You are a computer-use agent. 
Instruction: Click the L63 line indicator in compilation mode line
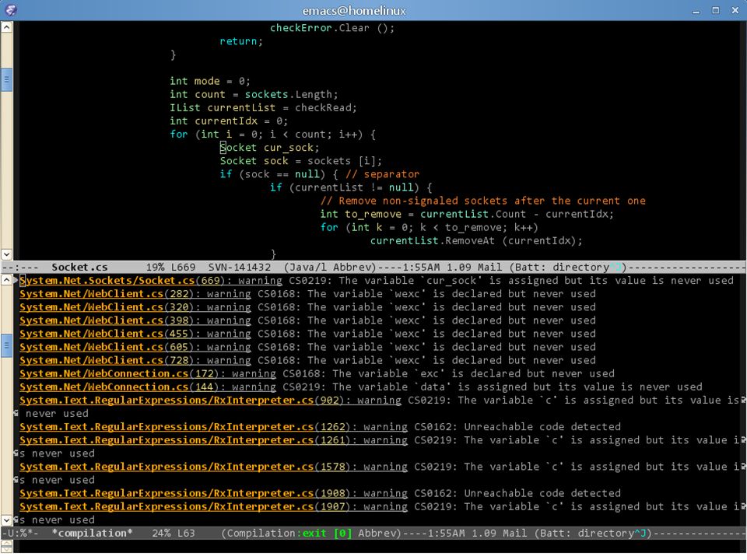pyautogui.click(x=186, y=534)
